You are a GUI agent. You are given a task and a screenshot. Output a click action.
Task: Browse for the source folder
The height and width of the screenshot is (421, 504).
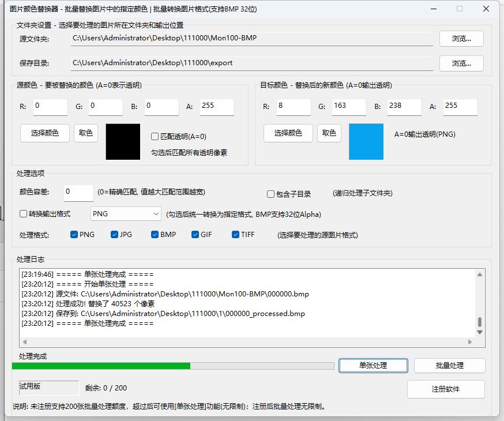[461, 39]
